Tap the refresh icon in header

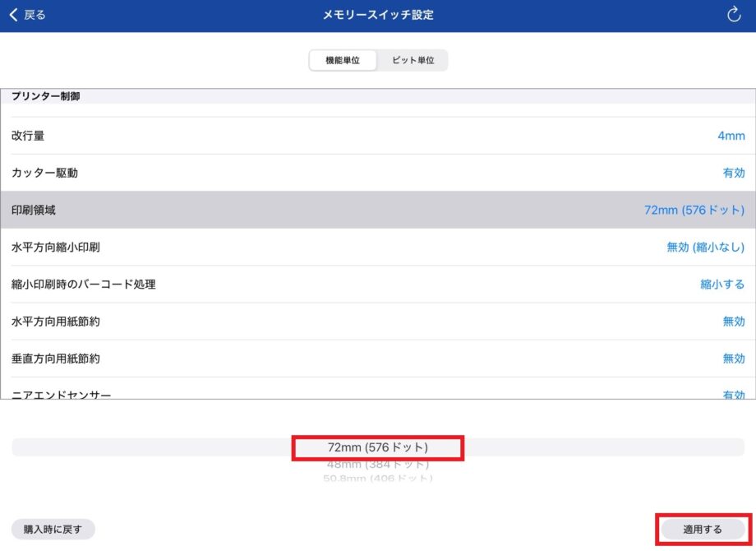point(734,15)
